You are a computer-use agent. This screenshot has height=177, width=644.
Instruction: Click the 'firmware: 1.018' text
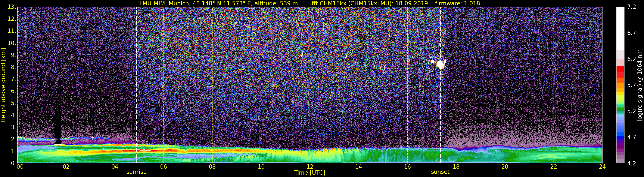tap(457, 3)
